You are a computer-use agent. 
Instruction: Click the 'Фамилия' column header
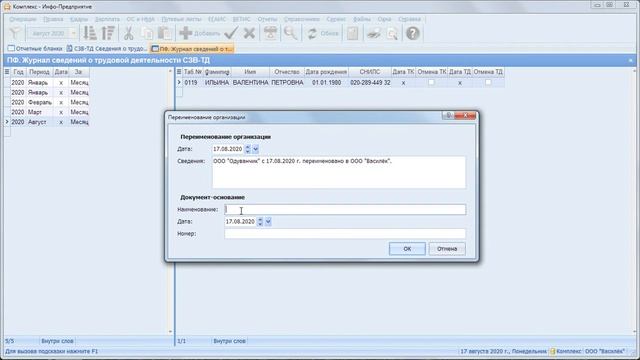pyautogui.click(x=217, y=72)
